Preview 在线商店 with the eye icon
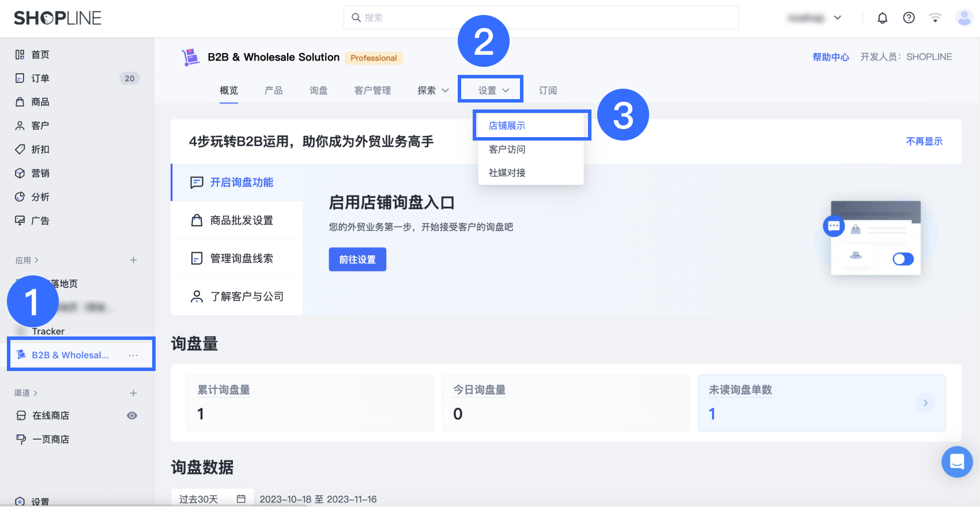Viewport: 980px width, 507px height. [132, 415]
